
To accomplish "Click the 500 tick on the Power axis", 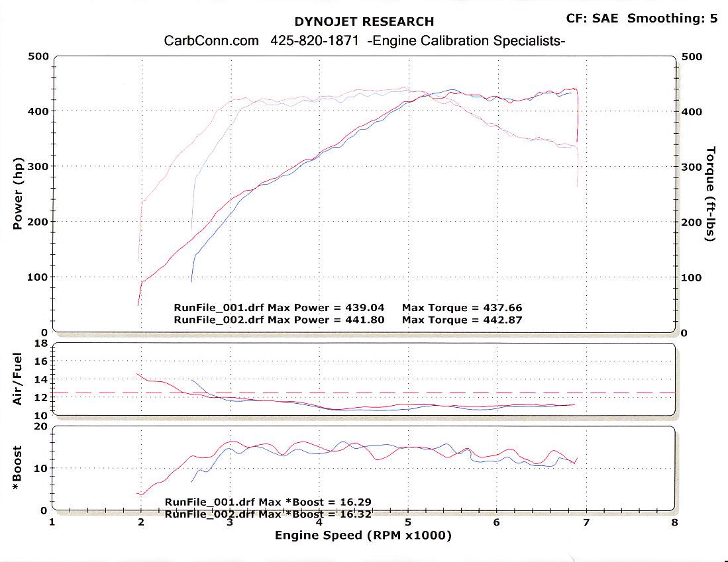I will pos(38,56).
